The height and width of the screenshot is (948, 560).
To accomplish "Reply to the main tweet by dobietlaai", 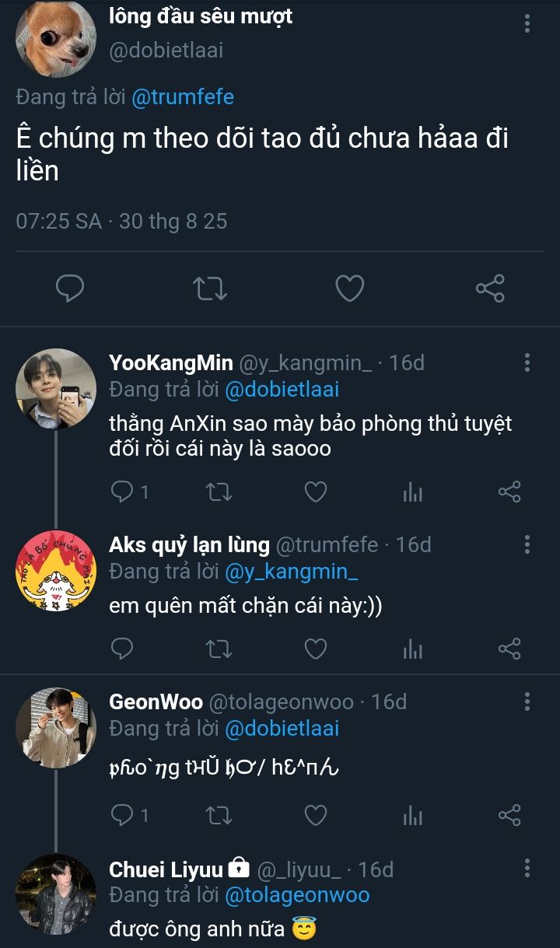I will [70, 289].
